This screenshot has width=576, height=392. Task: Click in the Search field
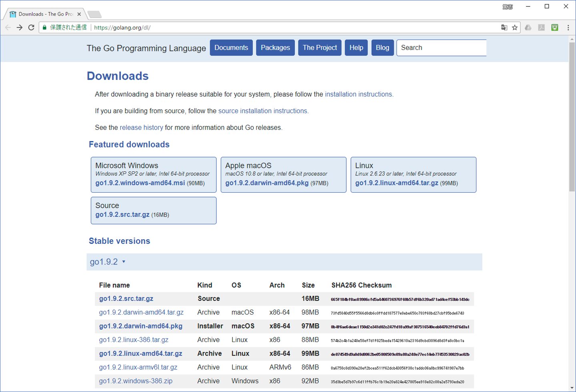coord(441,48)
